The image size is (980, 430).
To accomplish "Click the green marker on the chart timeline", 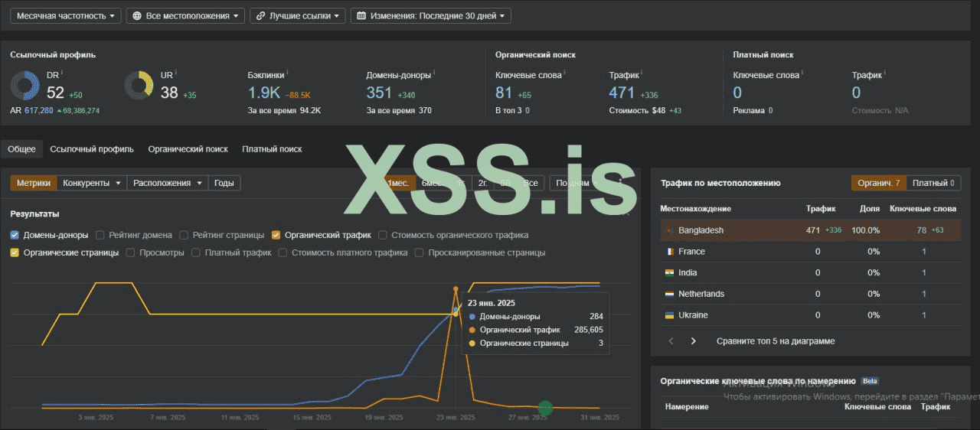I will tap(545, 409).
